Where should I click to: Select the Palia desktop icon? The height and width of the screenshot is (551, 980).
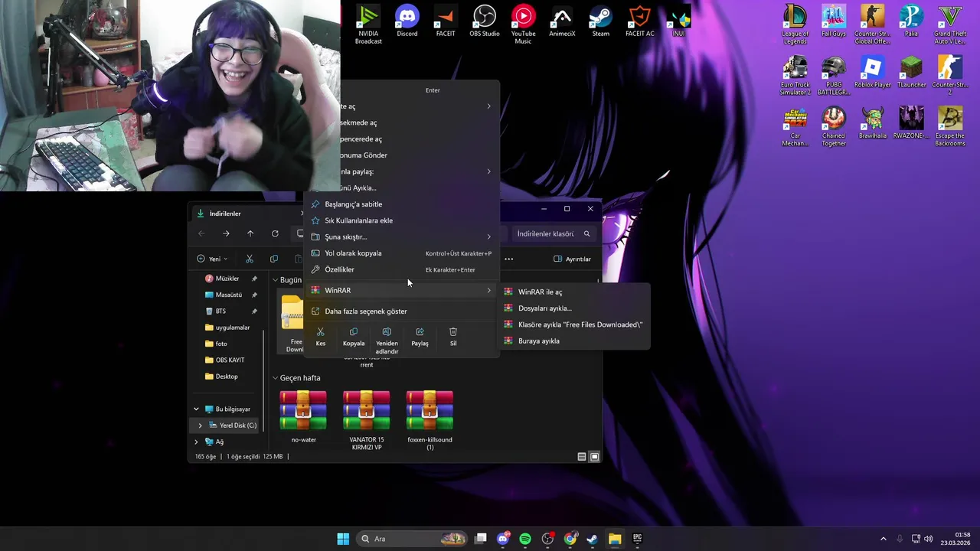pyautogui.click(x=911, y=21)
